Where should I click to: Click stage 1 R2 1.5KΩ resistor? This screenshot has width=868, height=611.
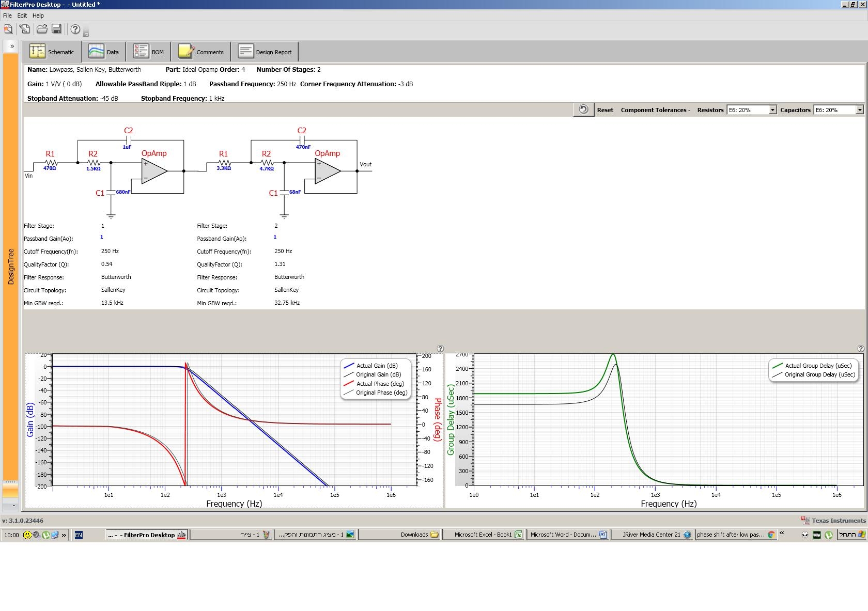coord(93,163)
